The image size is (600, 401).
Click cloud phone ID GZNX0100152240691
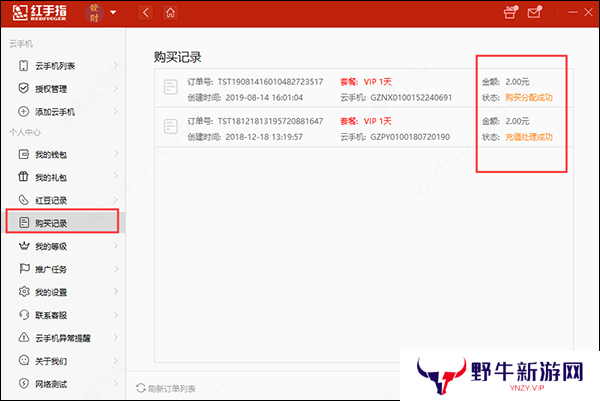coord(411,98)
